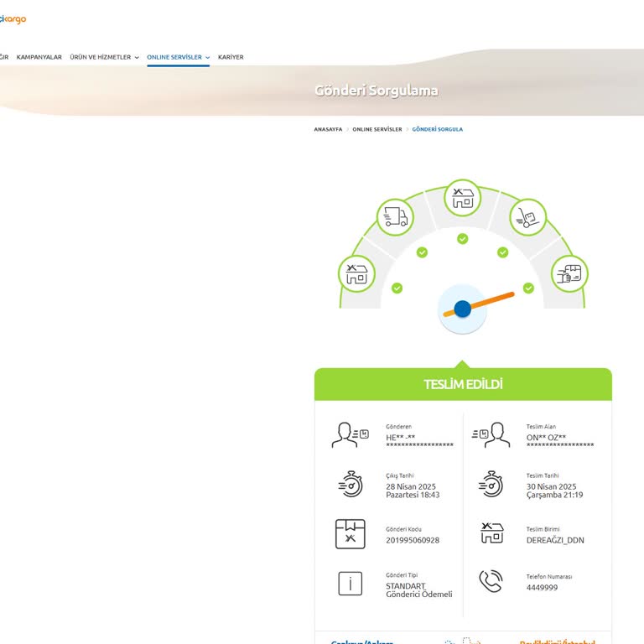Viewport: 644px width, 644px height.
Task: Click the Çıkış Tarihi stopwatch icon
Action: click(x=351, y=484)
